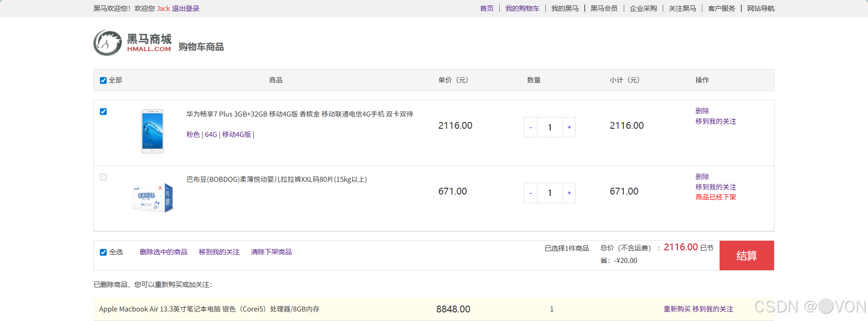The width and height of the screenshot is (868, 321).
Task: Click the 8848.00 price of Macbook
Action: coord(453,309)
